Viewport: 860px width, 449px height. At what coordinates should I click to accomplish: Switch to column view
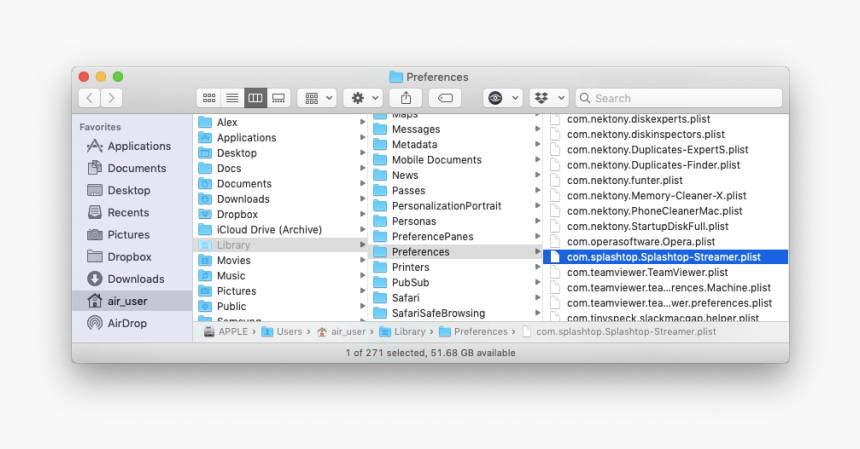pyautogui.click(x=255, y=98)
